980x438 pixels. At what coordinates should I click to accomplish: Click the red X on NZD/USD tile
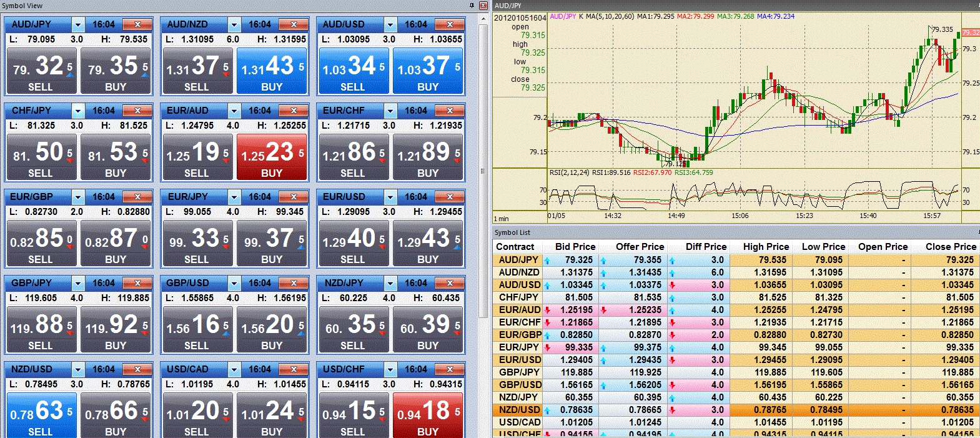click(x=137, y=369)
